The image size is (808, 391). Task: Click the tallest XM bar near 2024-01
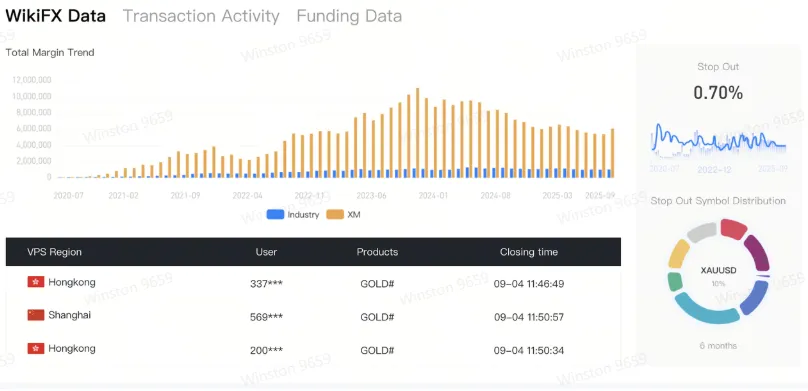click(x=417, y=133)
